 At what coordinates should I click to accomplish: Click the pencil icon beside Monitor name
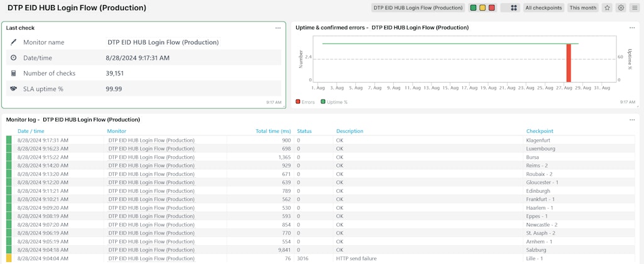(x=13, y=42)
